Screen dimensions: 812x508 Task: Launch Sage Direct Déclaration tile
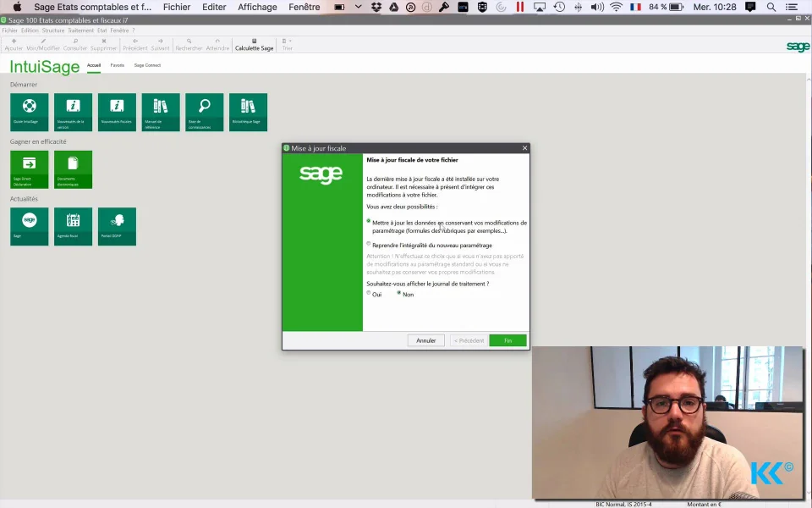[29, 169]
